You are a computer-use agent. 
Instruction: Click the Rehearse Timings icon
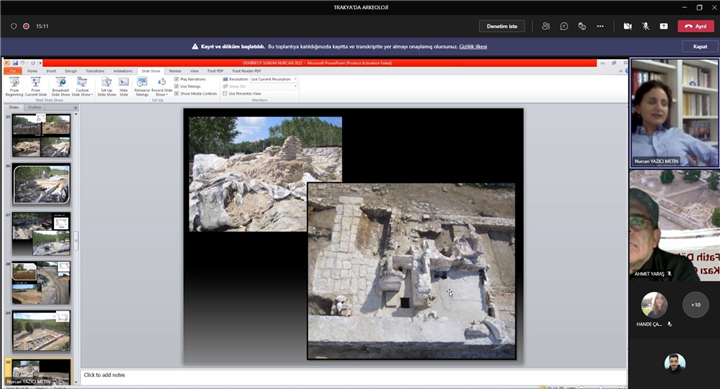click(142, 86)
